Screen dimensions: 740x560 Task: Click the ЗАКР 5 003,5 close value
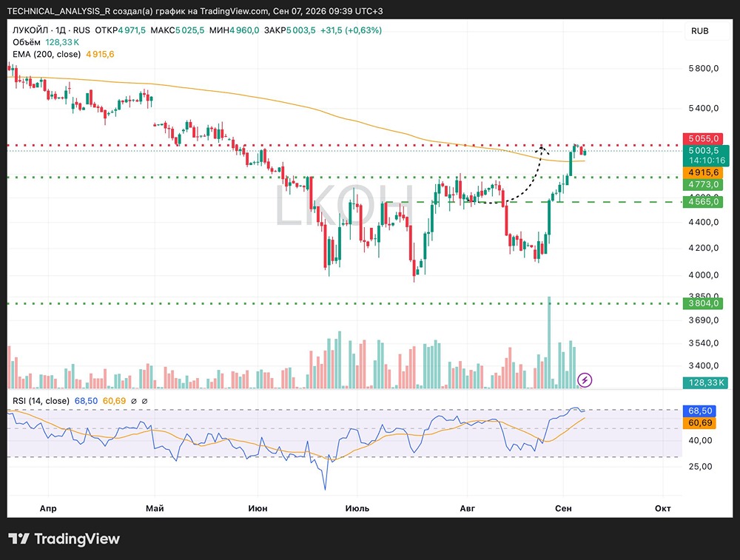click(x=290, y=30)
